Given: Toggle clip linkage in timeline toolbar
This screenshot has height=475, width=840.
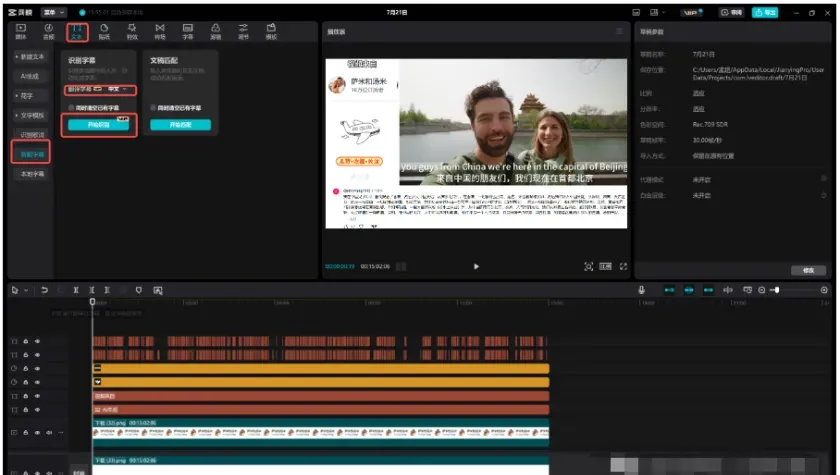Looking at the screenshot, I should click(x=708, y=290).
